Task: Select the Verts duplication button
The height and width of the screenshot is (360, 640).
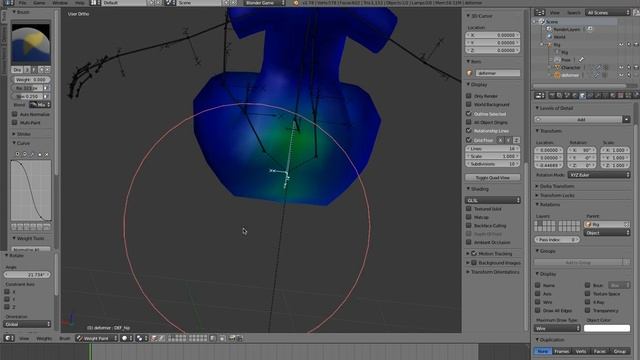Action: point(581,351)
